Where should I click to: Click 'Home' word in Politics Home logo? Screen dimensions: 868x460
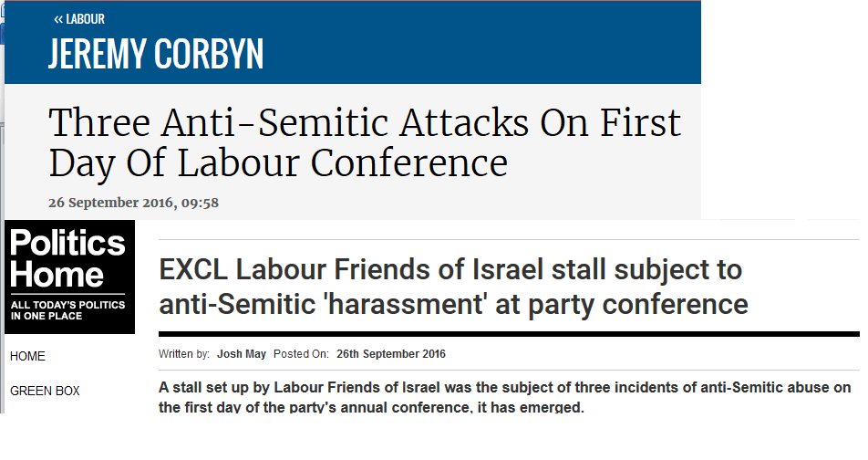[57, 275]
